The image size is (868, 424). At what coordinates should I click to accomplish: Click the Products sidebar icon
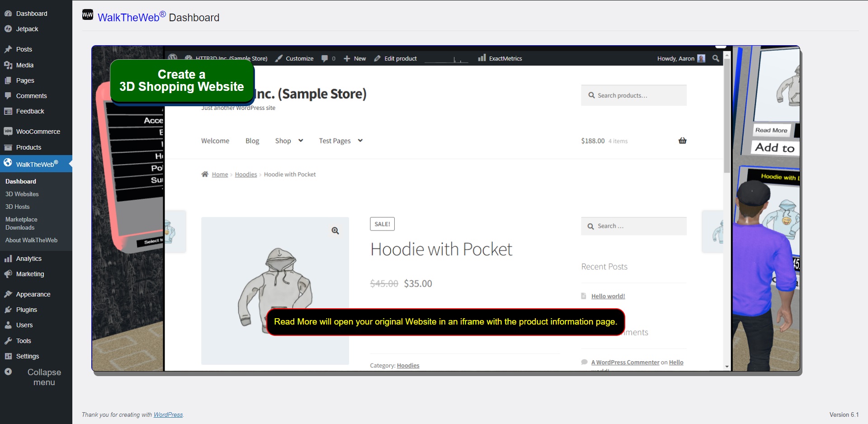[8, 147]
